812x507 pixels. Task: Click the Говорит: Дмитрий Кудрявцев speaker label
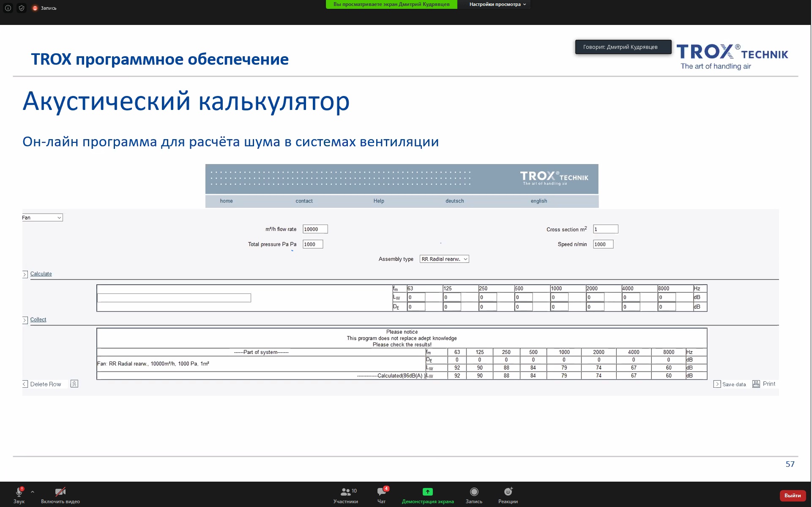click(623, 47)
